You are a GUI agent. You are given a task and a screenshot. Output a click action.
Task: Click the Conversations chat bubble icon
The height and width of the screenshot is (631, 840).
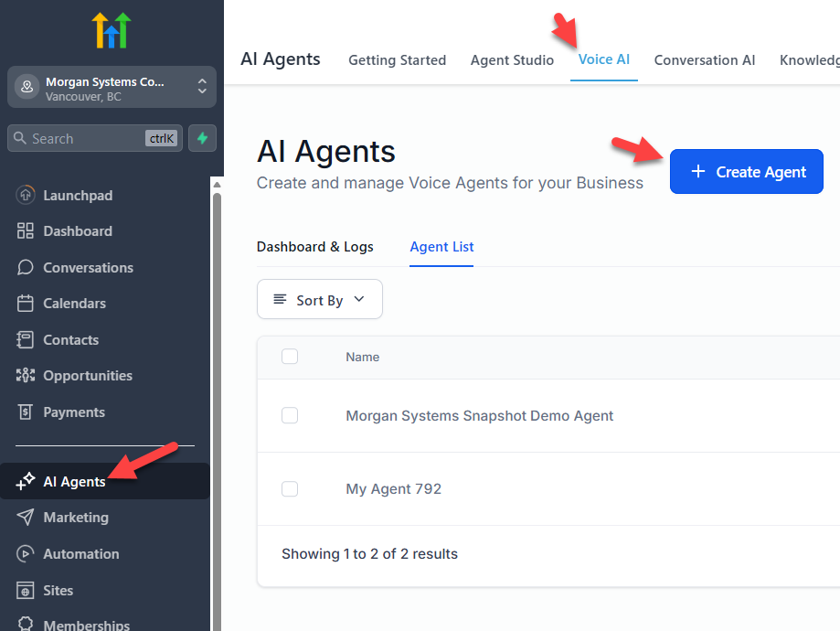point(26,267)
